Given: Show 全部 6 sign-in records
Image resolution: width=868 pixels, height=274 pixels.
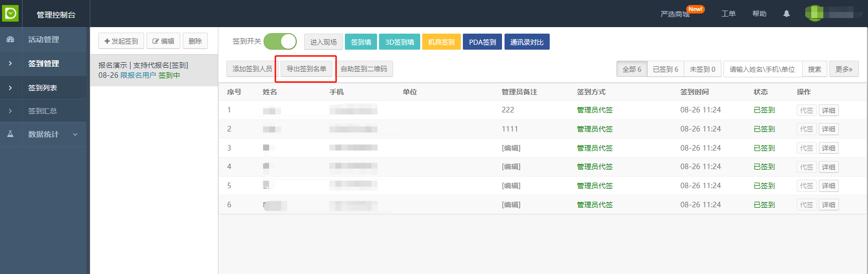Looking at the screenshot, I should (632, 69).
